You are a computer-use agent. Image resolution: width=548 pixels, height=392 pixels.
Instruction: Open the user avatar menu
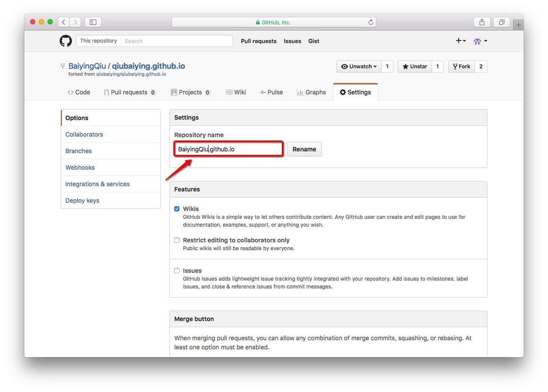pos(480,41)
